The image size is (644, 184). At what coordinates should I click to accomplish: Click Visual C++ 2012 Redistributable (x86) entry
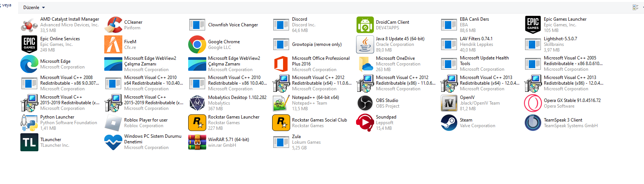[396, 84]
